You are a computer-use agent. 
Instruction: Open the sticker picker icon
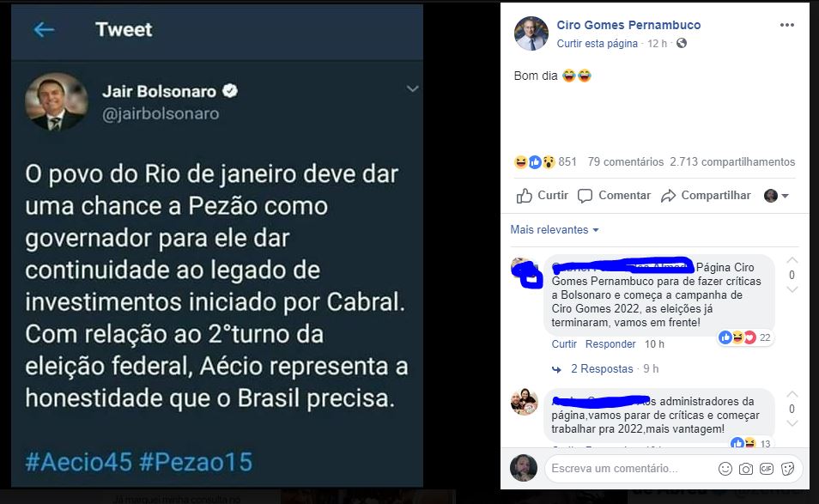click(x=787, y=469)
